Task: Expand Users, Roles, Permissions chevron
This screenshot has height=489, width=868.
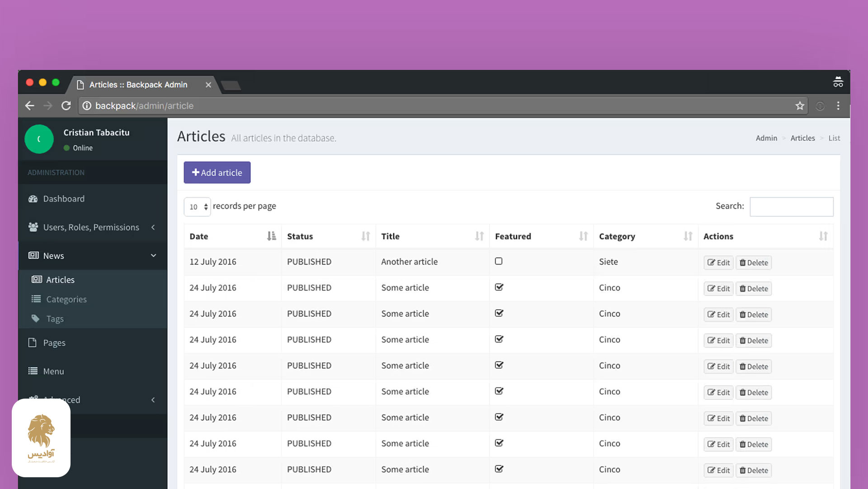Action: click(x=153, y=227)
